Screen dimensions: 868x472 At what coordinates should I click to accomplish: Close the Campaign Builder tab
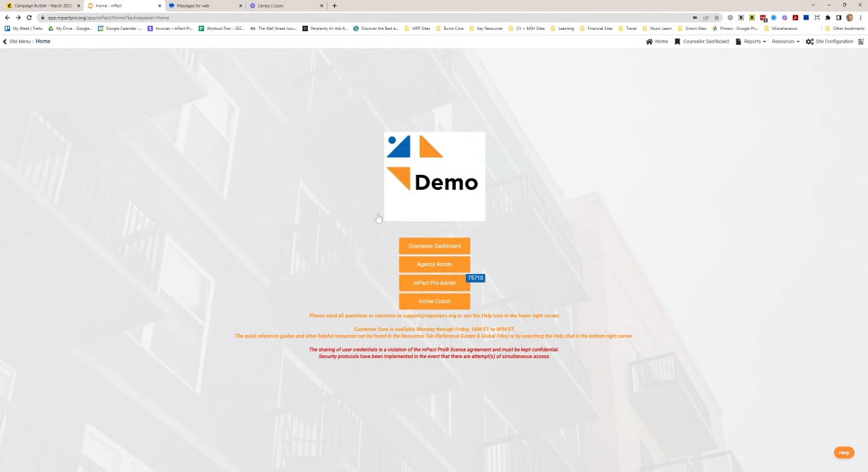(x=79, y=5)
